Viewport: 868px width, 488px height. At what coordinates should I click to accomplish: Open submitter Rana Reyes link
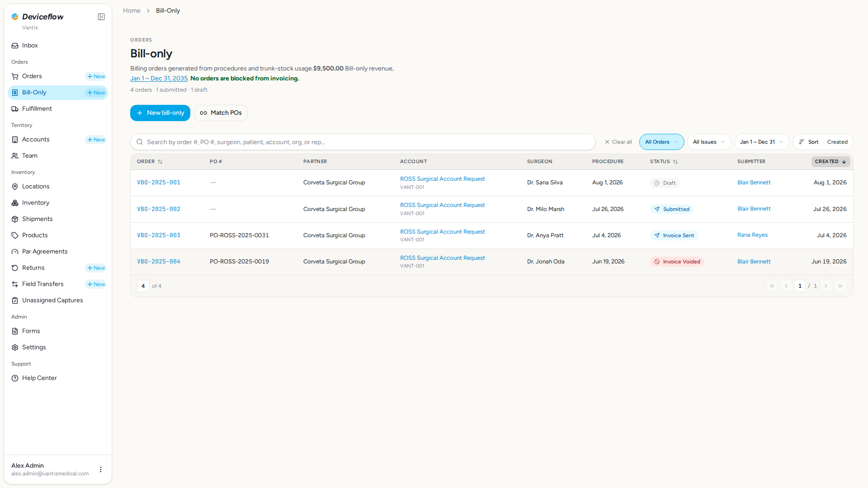[x=752, y=235]
